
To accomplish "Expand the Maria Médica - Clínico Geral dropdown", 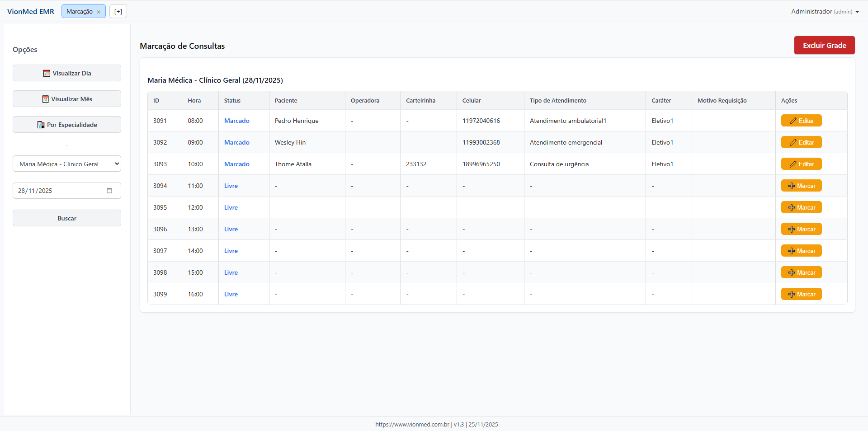I will 67,164.
